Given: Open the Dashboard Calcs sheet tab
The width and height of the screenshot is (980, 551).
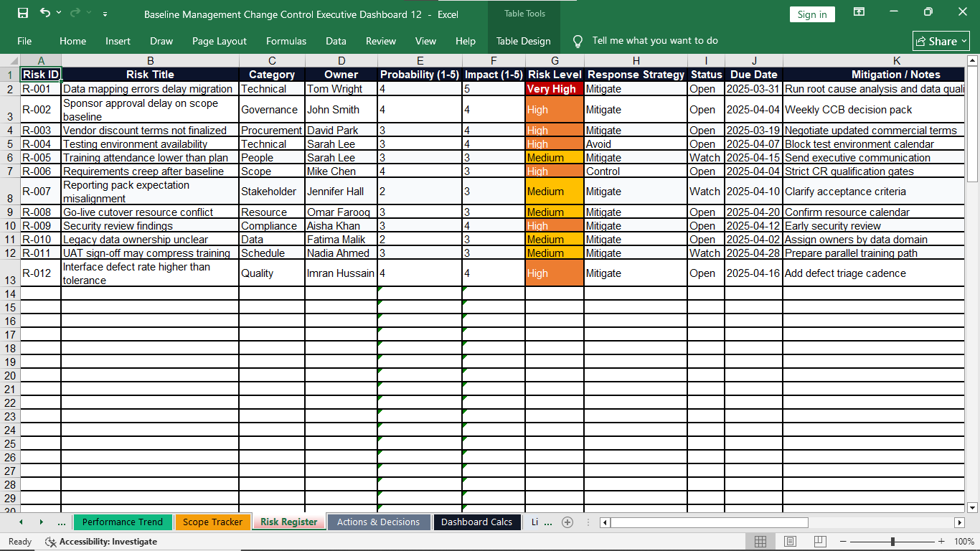Looking at the screenshot, I should (477, 522).
